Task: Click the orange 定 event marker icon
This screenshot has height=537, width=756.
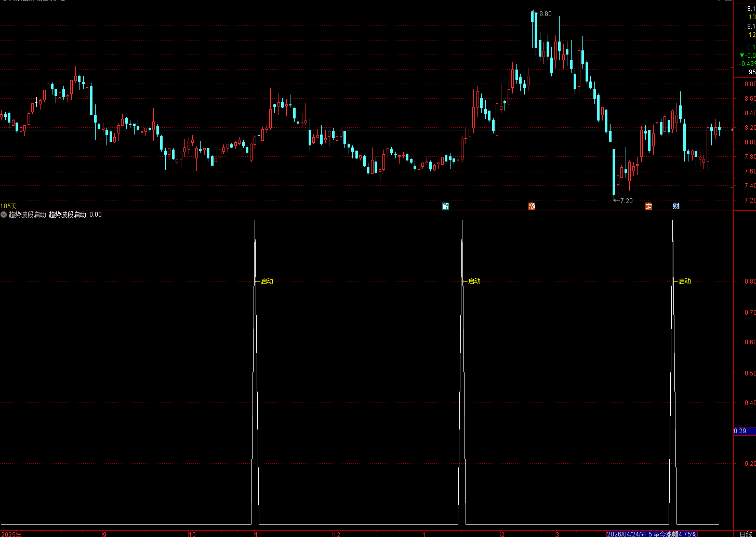Action: 648,206
